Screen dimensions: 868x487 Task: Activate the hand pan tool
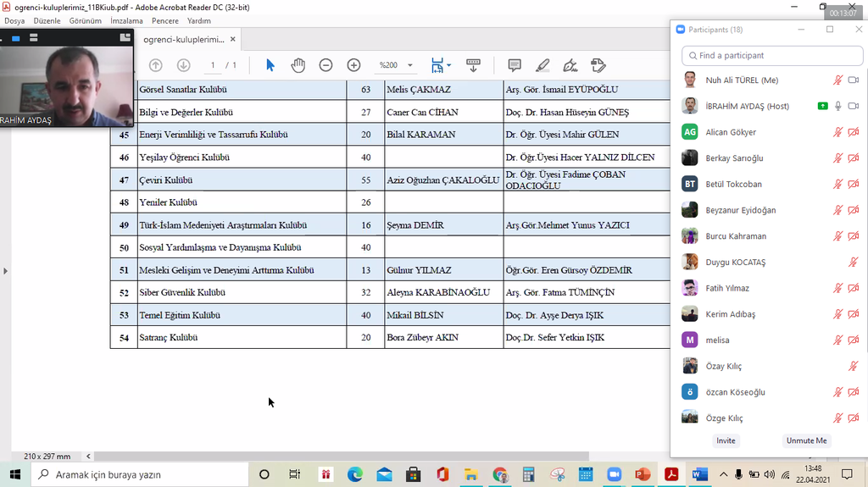pyautogui.click(x=298, y=65)
